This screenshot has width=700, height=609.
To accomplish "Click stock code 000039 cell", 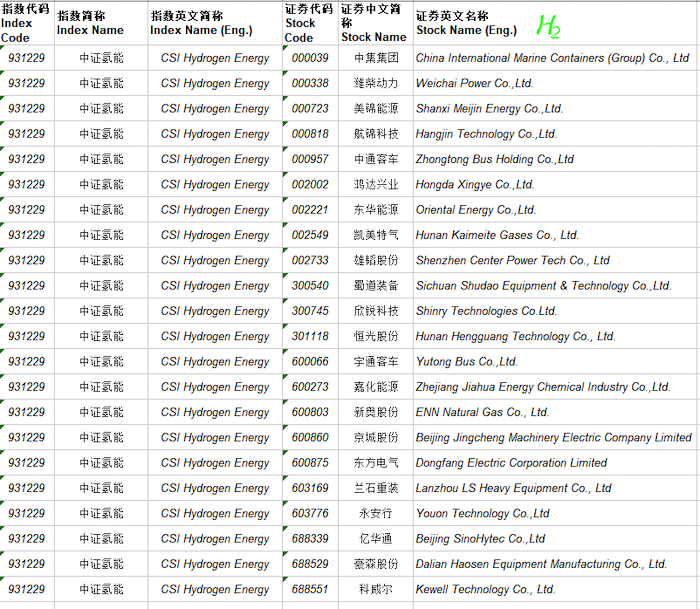I will tap(310, 58).
